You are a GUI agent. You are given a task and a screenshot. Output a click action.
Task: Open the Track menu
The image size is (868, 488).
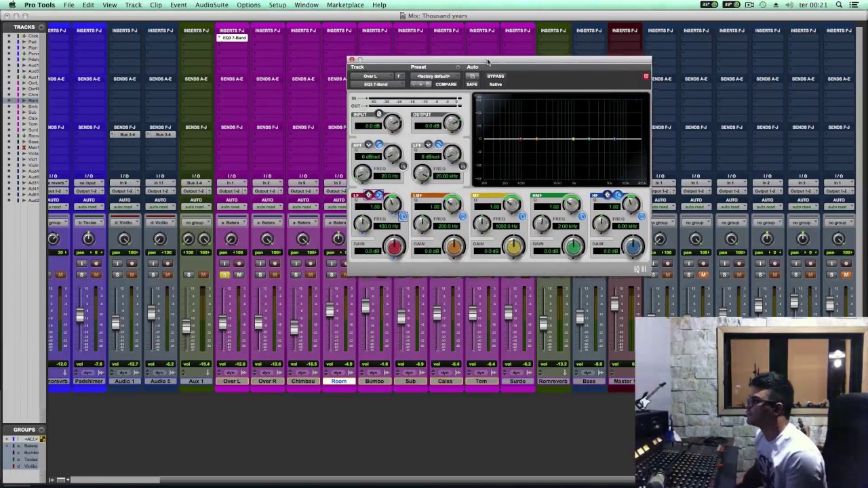pos(133,5)
